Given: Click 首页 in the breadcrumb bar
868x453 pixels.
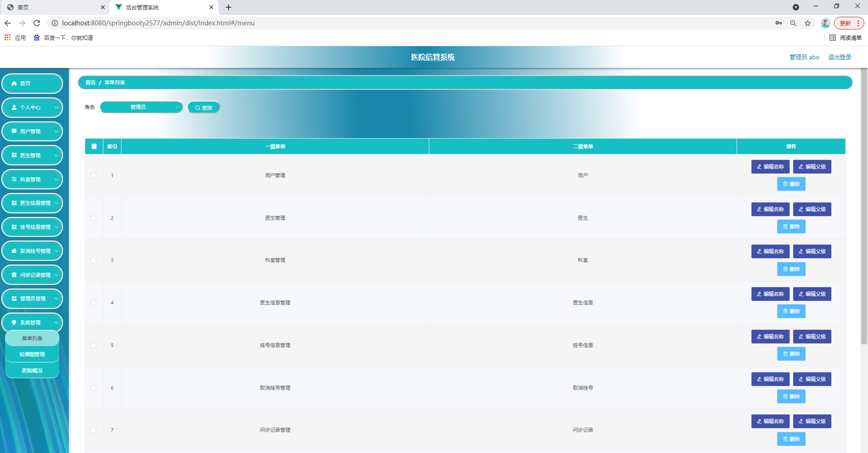Looking at the screenshot, I should pos(91,82).
